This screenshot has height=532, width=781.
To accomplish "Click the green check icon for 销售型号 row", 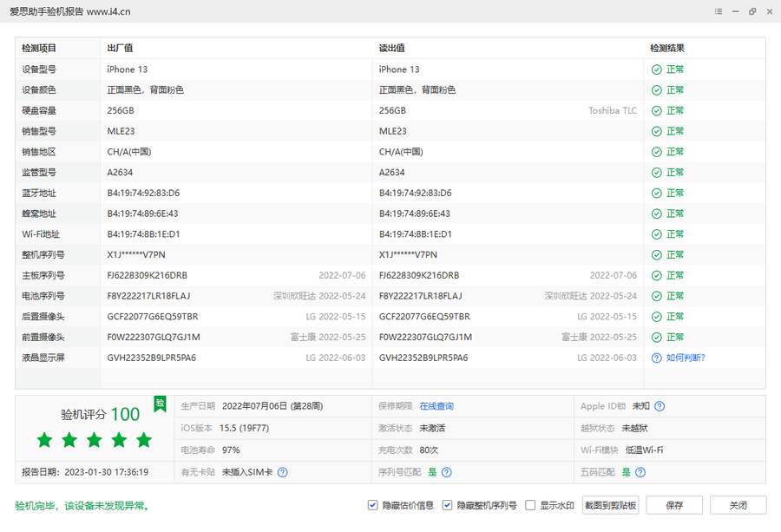I will tap(657, 132).
